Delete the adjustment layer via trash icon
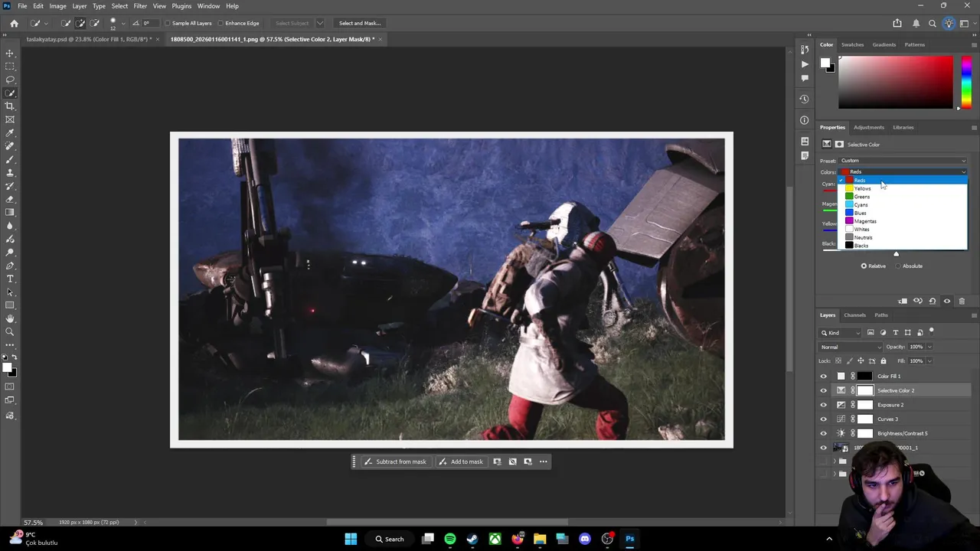 pos(962,301)
